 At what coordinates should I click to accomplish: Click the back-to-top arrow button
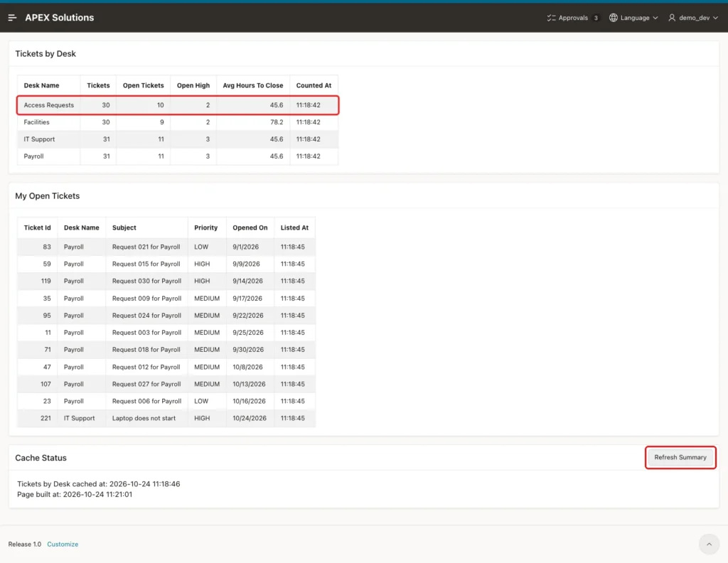pyautogui.click(x=709, y=544)
